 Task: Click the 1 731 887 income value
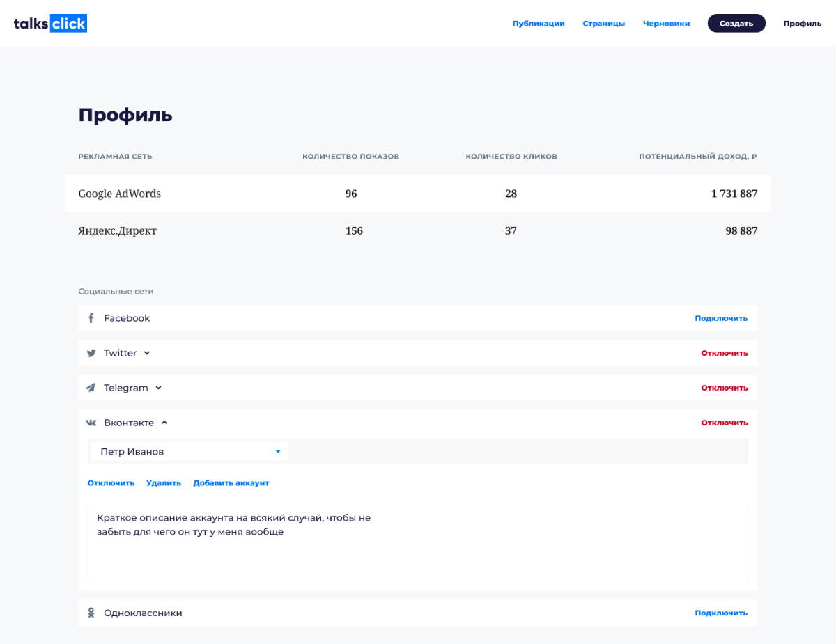tap(734, 194)
